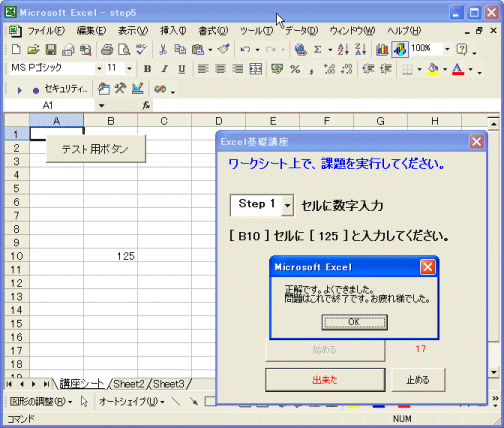Insert hyperlink with the globe icon

300,50
